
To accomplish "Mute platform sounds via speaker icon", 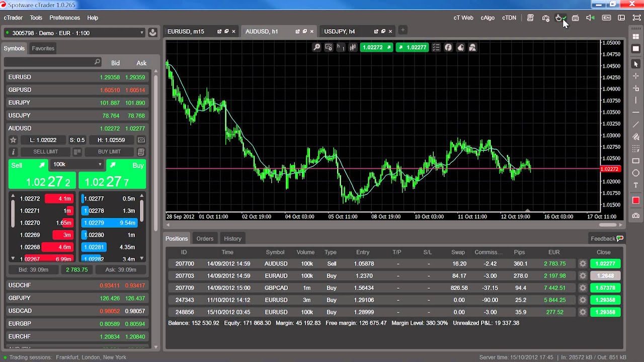I will [x=590, y=18].
